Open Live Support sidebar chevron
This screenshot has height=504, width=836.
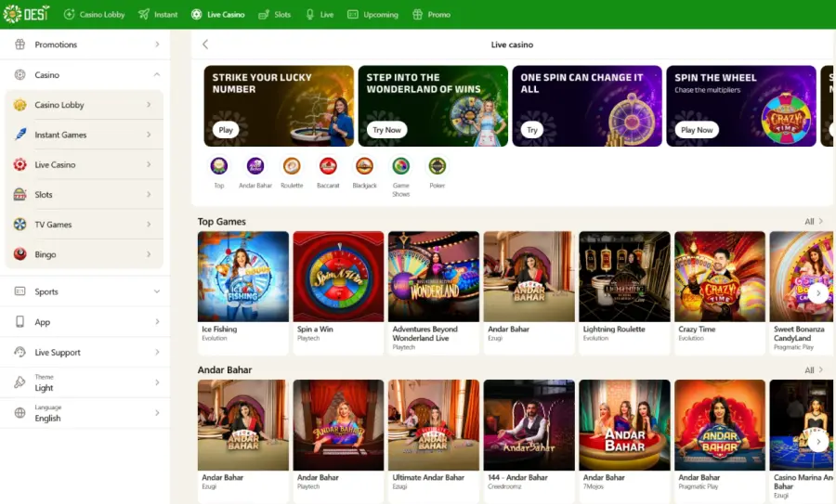click(x=157, y=352)
